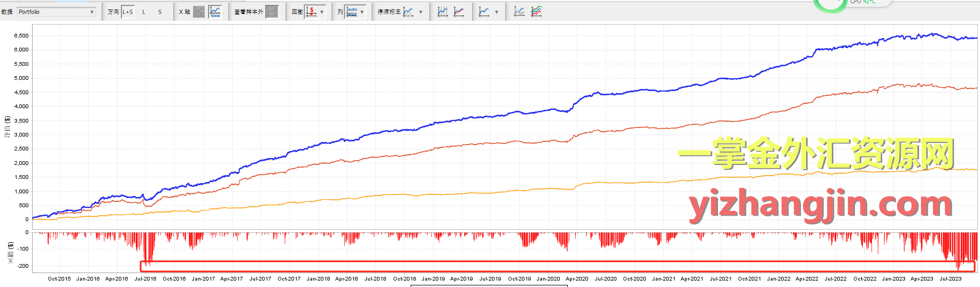Image resolution: width=980 pixels, height=287 pixels.
Task: Click the Jul-2023 date axis label
Action: coord(951,279)
